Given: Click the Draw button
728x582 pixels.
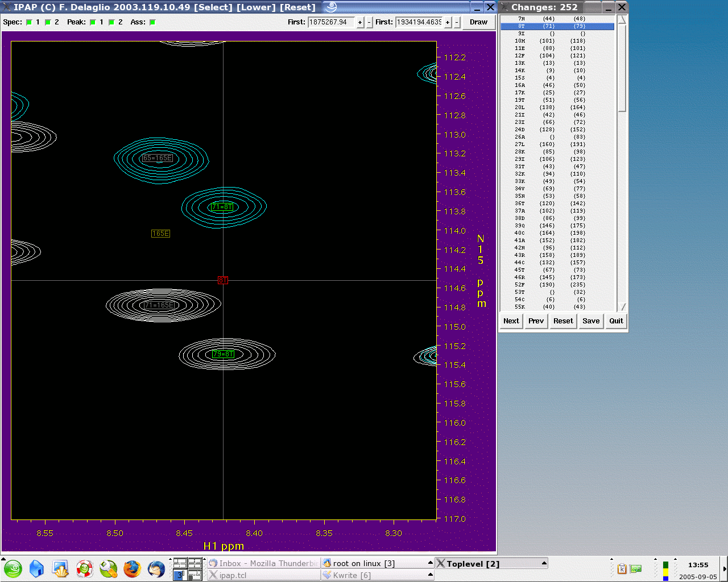Looking at the screenshot, I should [x=478, y=22].
